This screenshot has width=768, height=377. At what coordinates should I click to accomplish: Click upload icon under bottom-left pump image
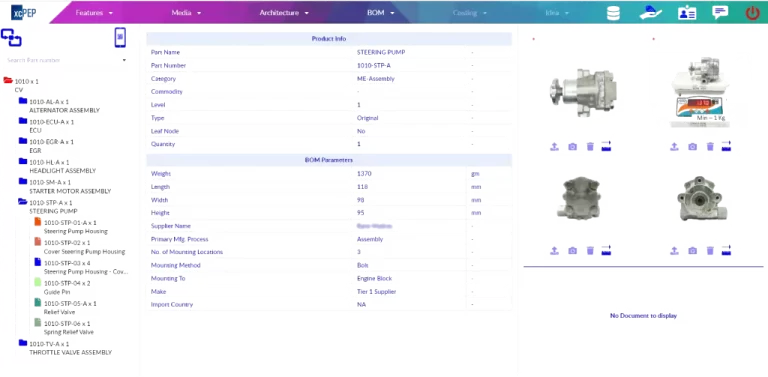(x=554, y=251)
